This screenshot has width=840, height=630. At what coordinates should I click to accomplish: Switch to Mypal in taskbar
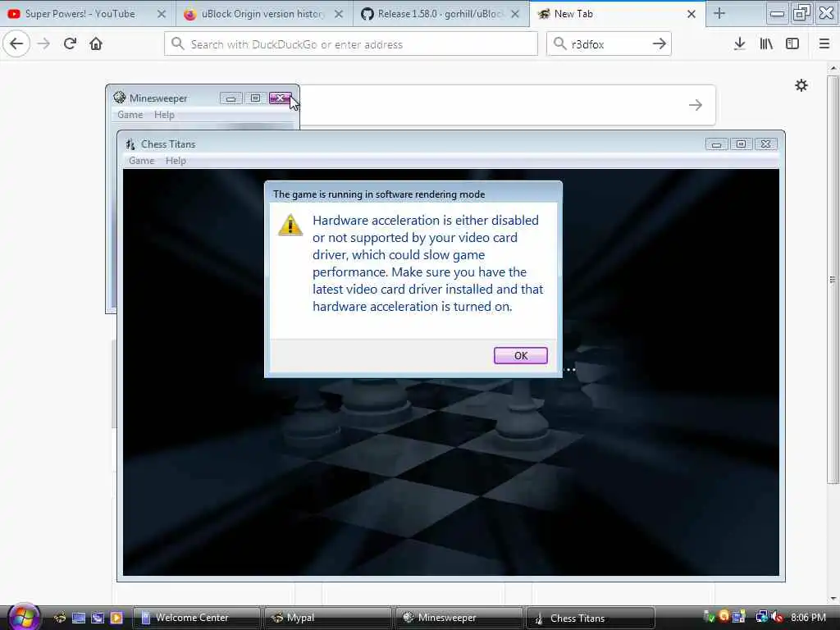click(x=327, y=618)
